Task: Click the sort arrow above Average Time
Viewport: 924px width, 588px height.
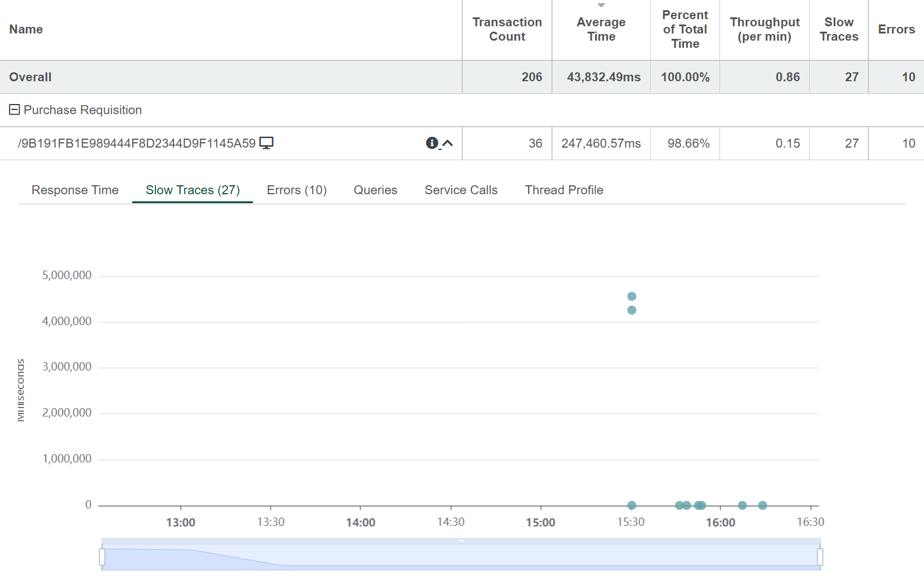Action: click(x=601, y=5)
